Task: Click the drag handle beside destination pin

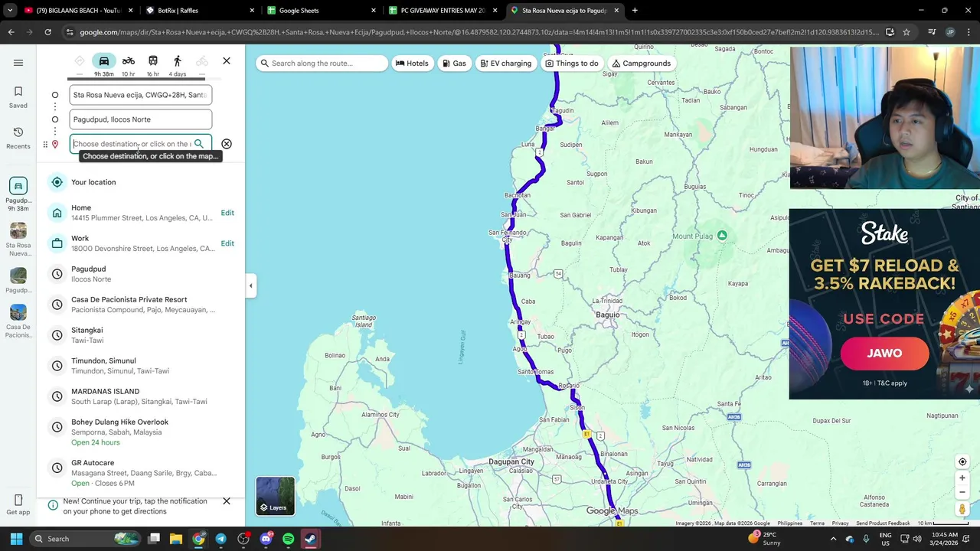Action: (x=45, y=144)
